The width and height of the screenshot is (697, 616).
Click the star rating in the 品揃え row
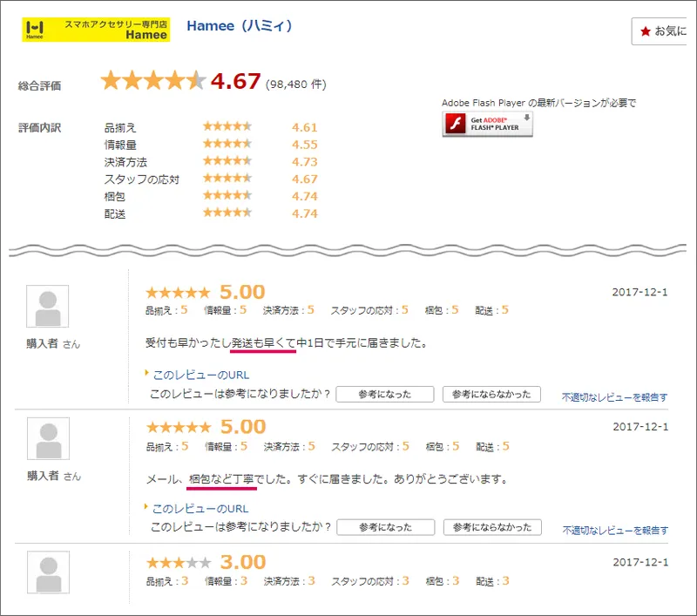(x=227, y=126)
